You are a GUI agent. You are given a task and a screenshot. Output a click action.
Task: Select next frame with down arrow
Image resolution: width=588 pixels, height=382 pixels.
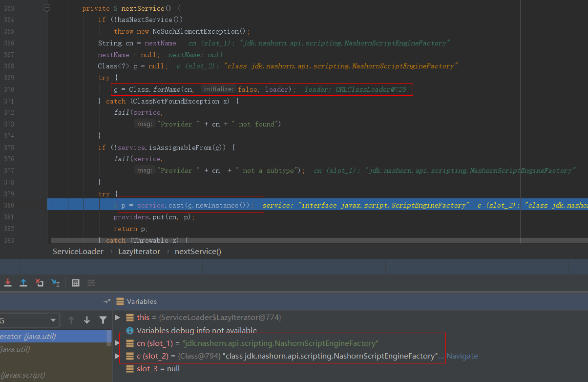87,320
